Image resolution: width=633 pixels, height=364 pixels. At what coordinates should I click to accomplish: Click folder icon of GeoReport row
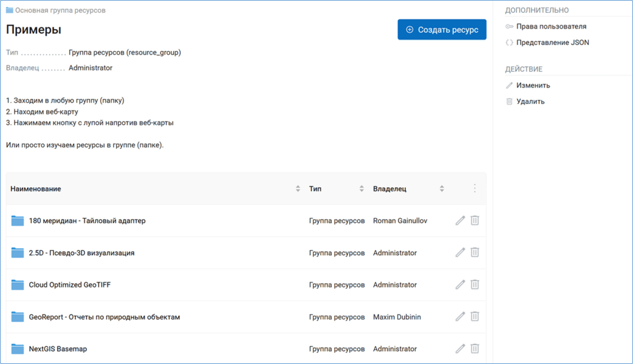point(17,317)
